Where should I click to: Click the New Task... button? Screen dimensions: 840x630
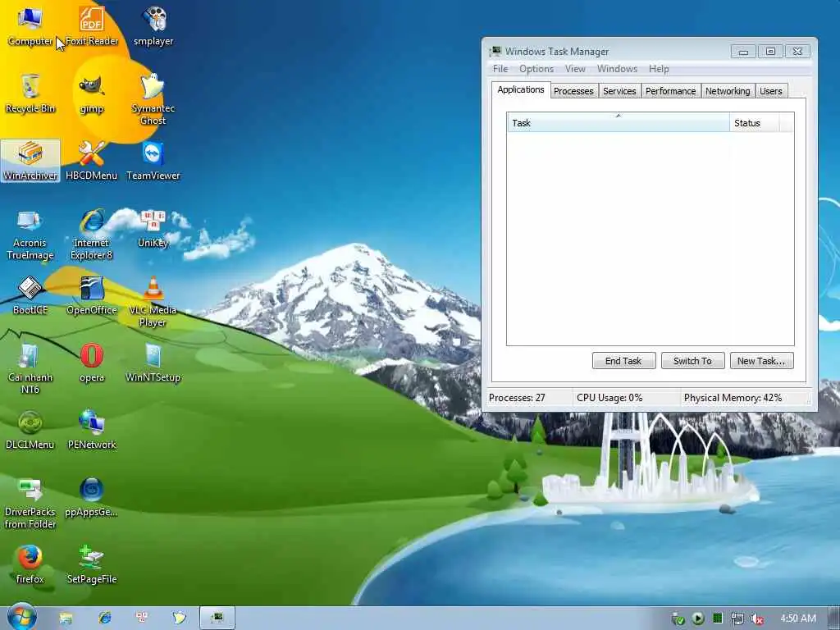[761, 361]
